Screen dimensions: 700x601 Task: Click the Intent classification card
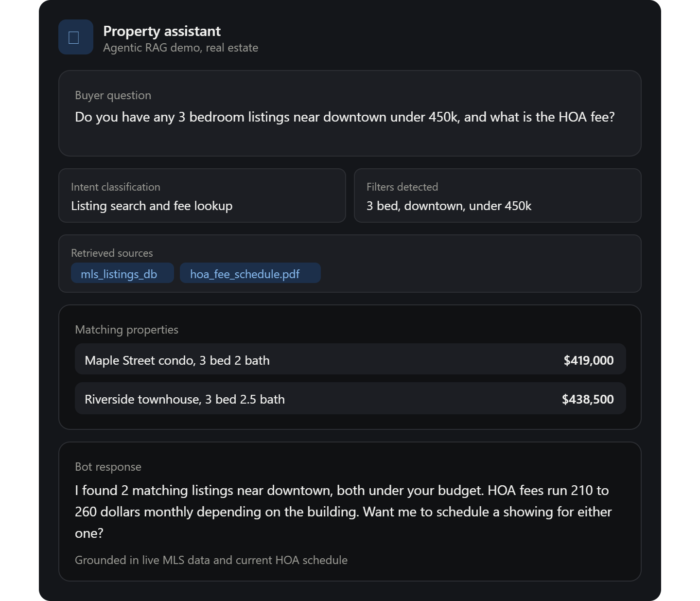point(202,195)
